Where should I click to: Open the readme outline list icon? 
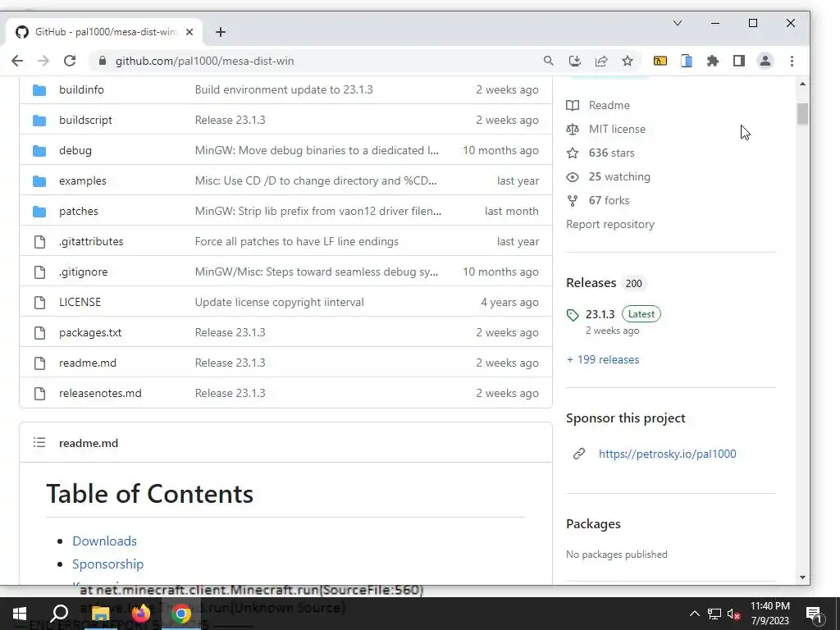(39, 442)
